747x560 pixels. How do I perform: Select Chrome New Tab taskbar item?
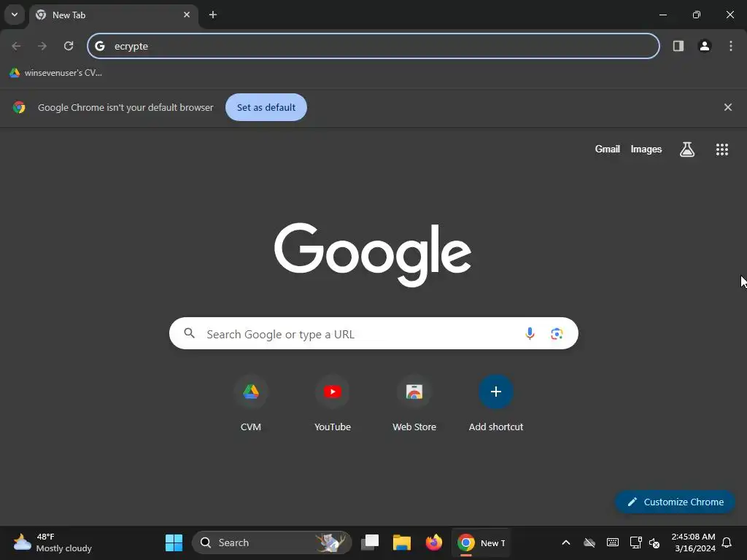[x=481, y=542]
